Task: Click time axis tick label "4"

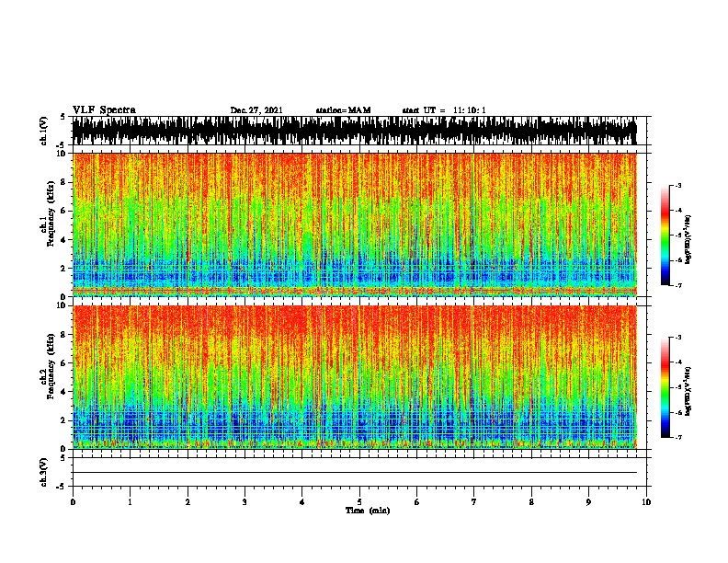Action: tap(302, 502)
